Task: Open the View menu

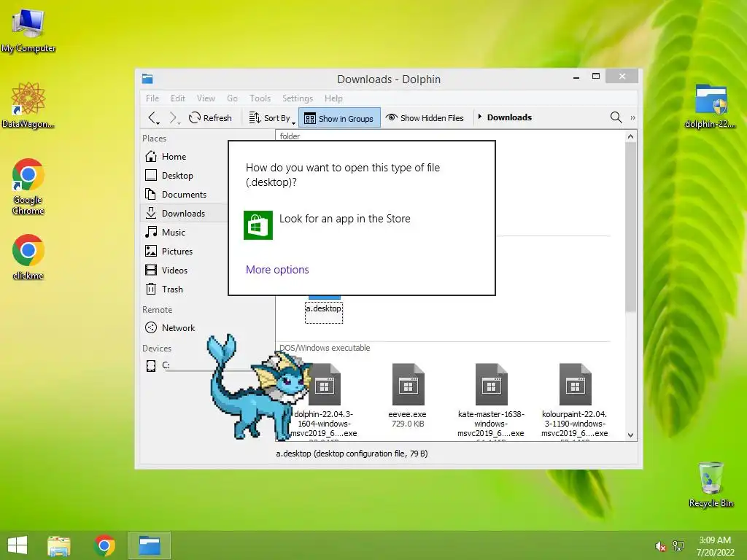Action: [206, 98]
